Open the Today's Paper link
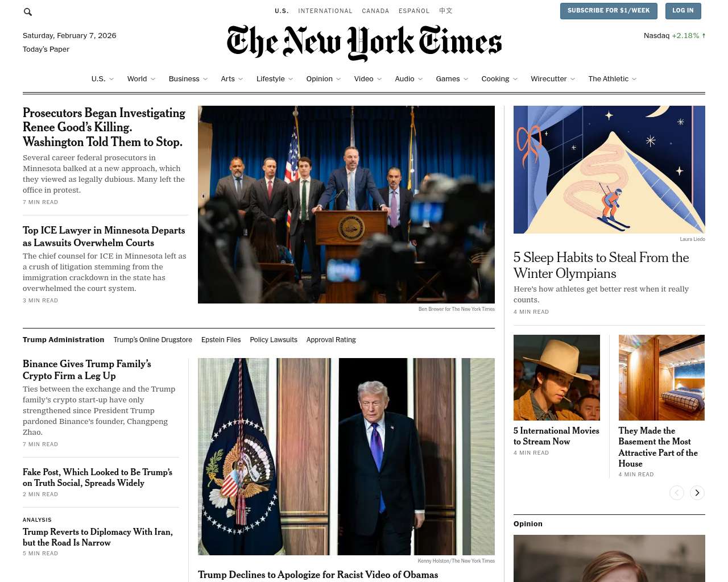Screen dimensions: 728x582 point(46,49)
